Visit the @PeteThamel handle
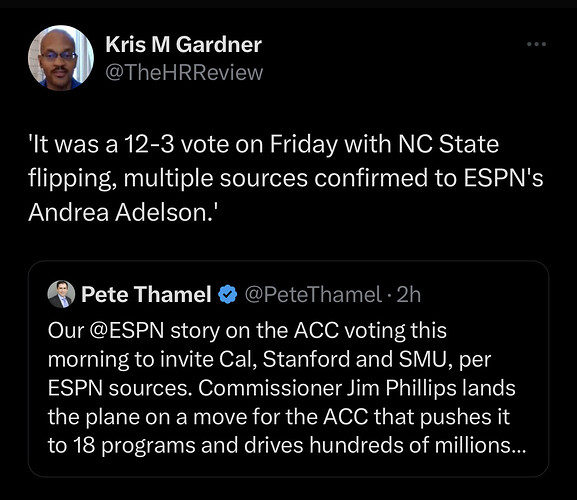Image resolution: width=577 pixels, height=500 pixels. coord(313,294)
